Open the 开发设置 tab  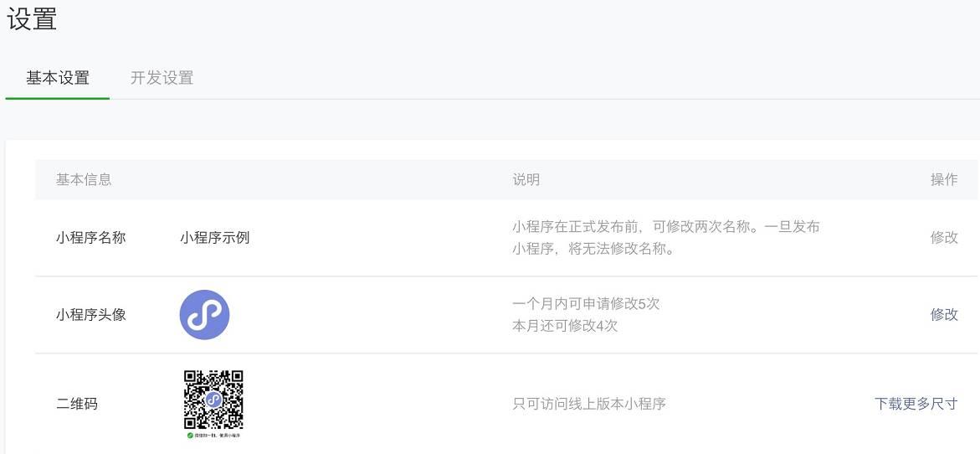click(x=162, y=78)
